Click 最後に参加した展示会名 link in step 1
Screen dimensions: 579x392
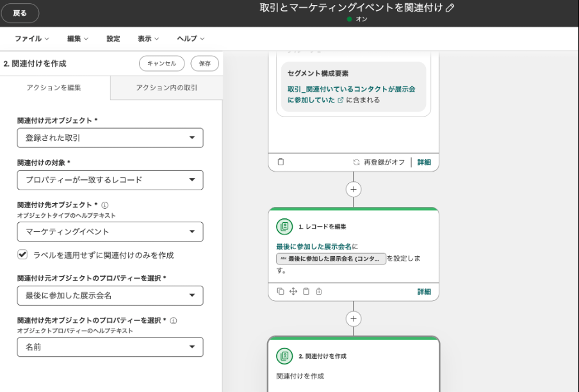314,246
